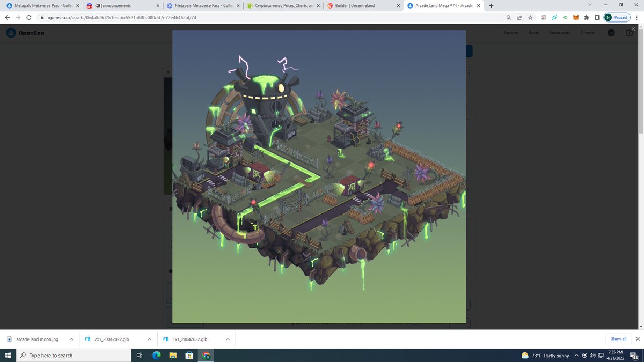This screenshot has height=362, width=644.
Task: Switch to Cryptocurrency Prices, Charts tab
Action: 283,5
